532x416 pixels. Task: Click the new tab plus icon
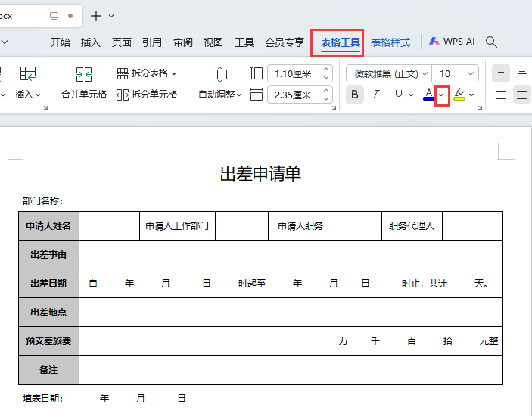coord(96,16)
